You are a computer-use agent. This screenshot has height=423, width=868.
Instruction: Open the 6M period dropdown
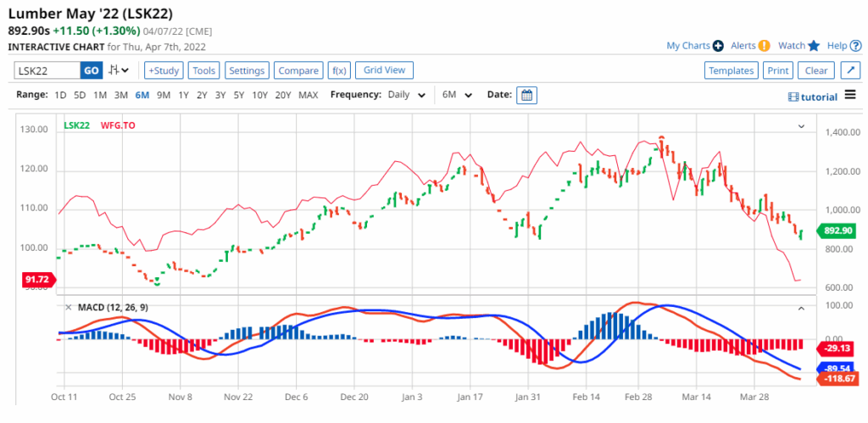click(x=457, y=95)
